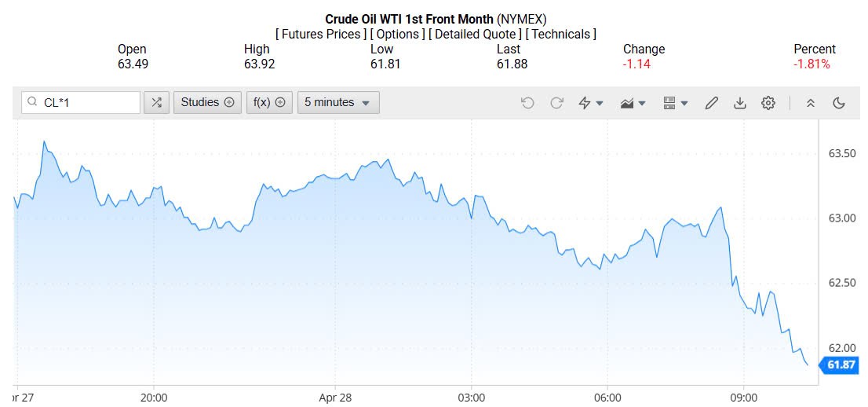The width and height of the screenshot is (868, 407).
Task: Go to the Options link
Action: coord(398,34)
